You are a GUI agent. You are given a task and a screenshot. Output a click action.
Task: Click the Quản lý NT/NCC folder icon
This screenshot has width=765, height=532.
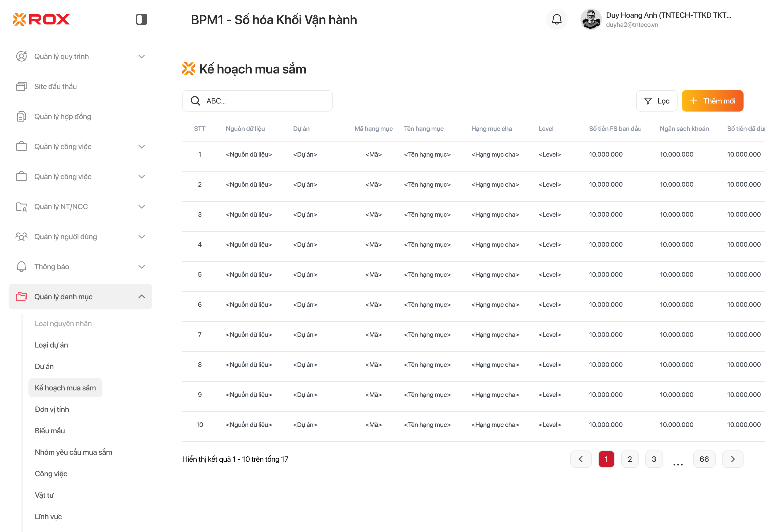click(21, 207)
